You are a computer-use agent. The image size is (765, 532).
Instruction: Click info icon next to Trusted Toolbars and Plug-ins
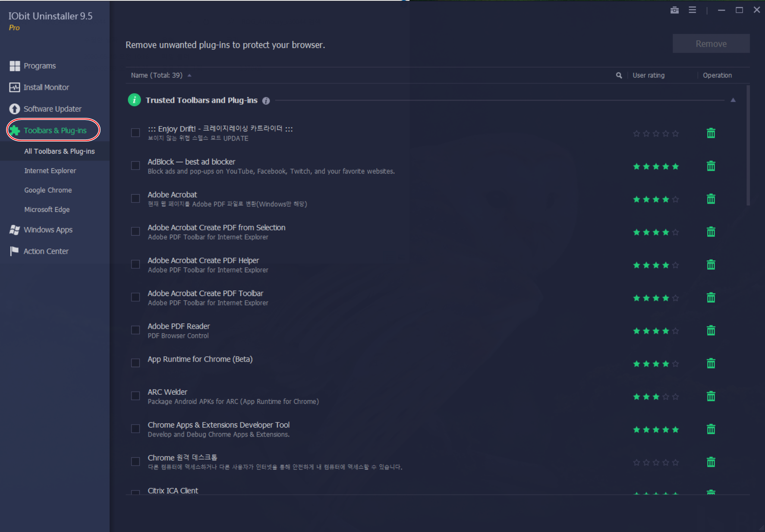point(266,101)
